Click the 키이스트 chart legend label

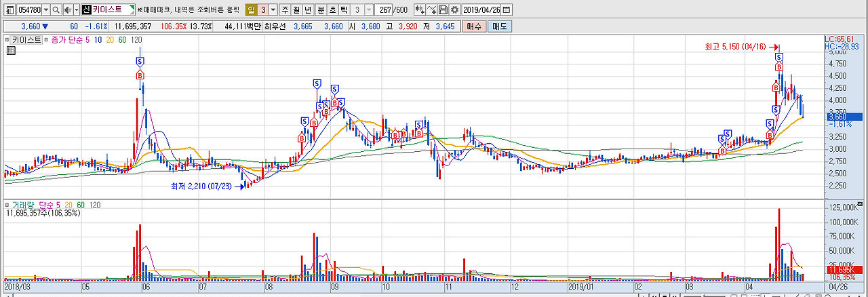26,39
